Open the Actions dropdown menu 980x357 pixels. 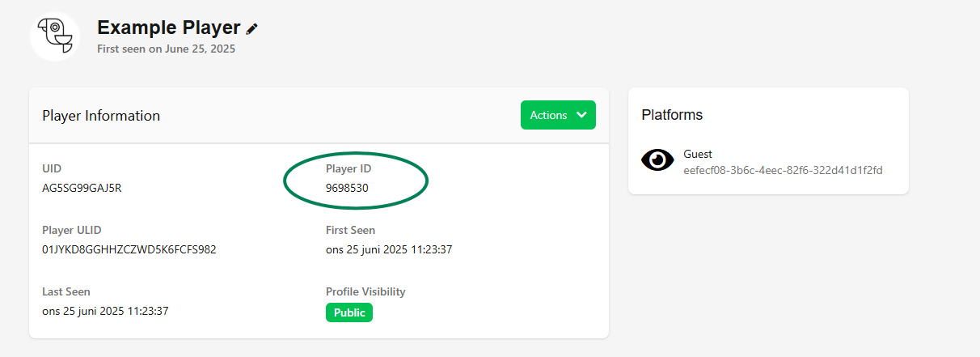pyautogui.click(x=558, y=115)
